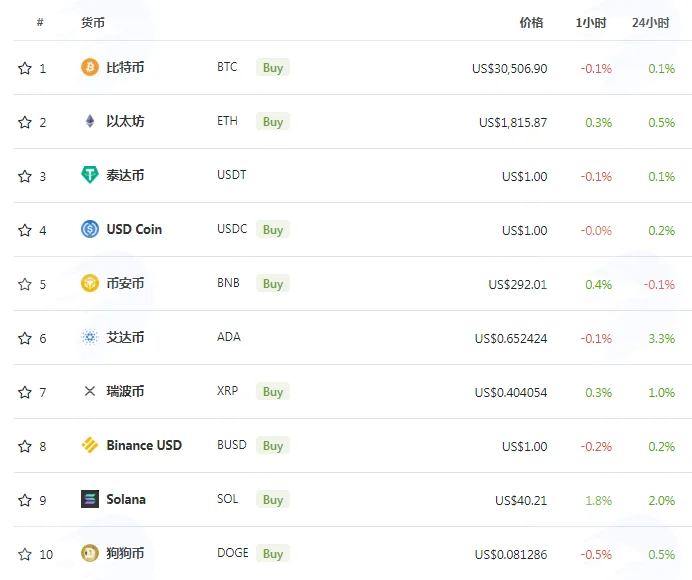Click Buy button next to ETH
The width and height of the screenshot is (692, 580).
[x=273, y=121]
